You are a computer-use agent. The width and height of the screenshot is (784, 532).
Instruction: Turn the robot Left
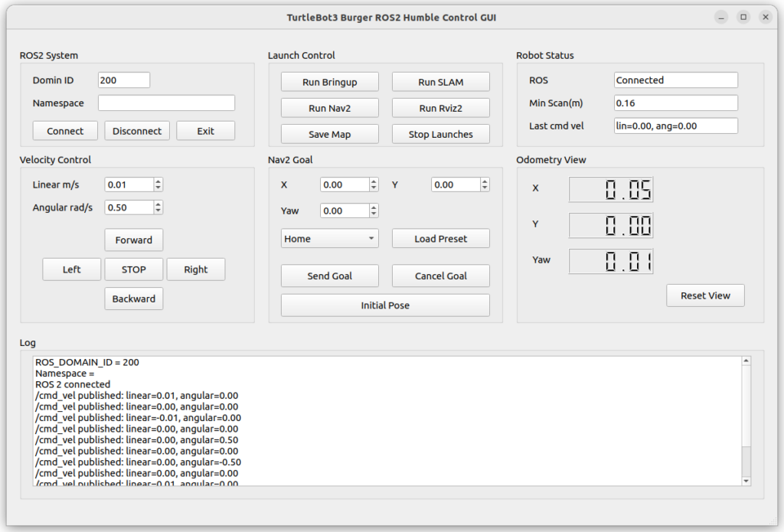[71, 269]
